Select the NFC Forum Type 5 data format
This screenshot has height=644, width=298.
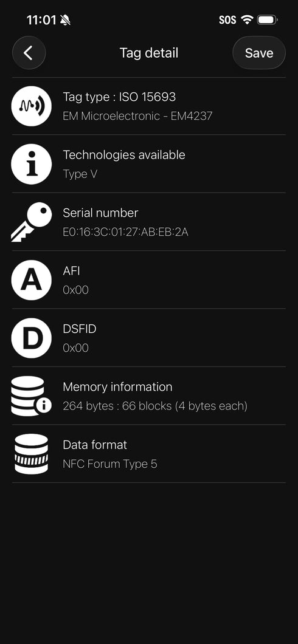(109, 464)
